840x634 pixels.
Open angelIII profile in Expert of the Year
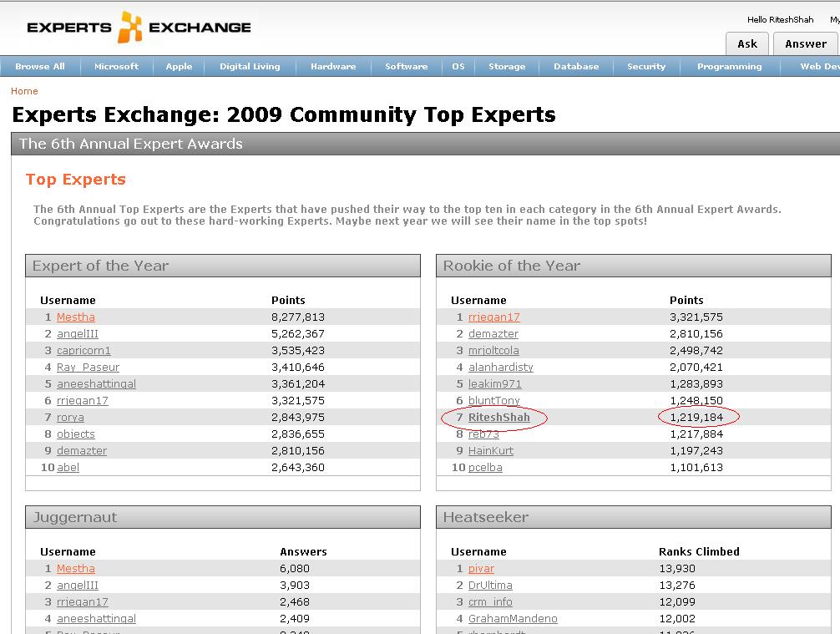pyautogui.click(x=78, y=334)
